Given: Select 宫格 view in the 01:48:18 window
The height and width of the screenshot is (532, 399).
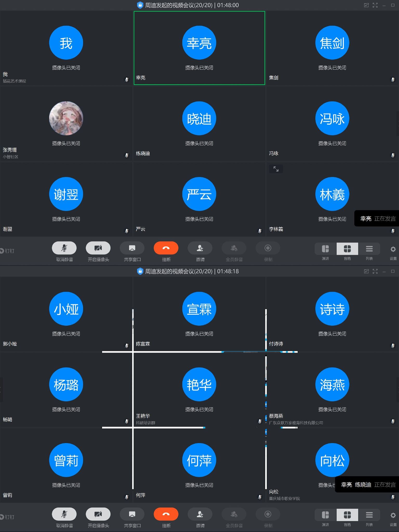Looking at the screenshot, I should pyautogui.click(x=347, y=515).
